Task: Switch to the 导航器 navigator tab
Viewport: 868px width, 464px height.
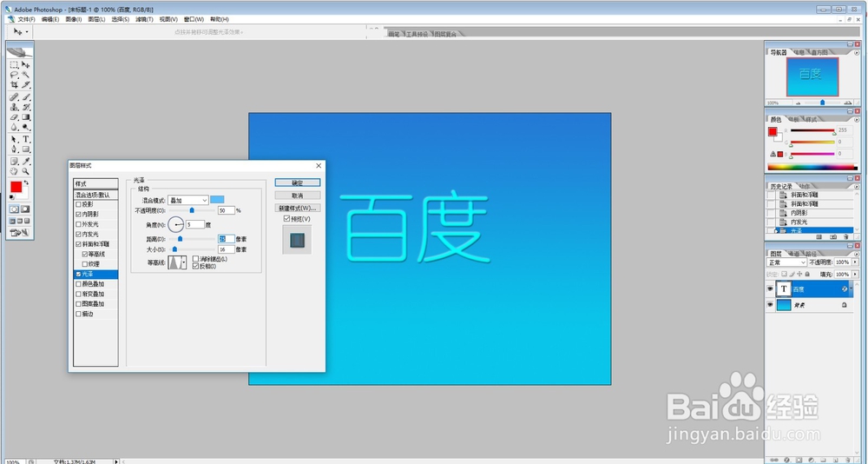Action: click(x=779, y=52)
